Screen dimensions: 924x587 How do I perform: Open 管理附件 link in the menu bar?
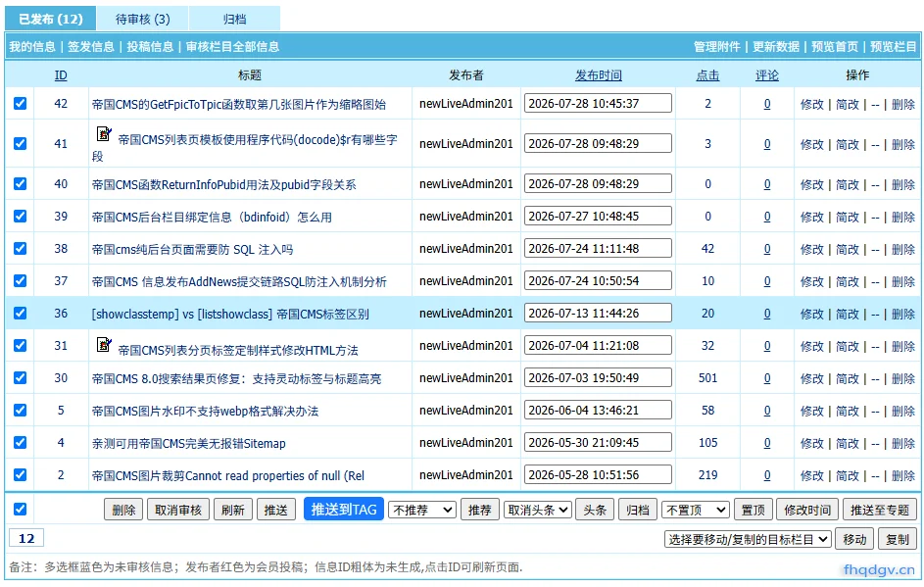tap(716, 47)
